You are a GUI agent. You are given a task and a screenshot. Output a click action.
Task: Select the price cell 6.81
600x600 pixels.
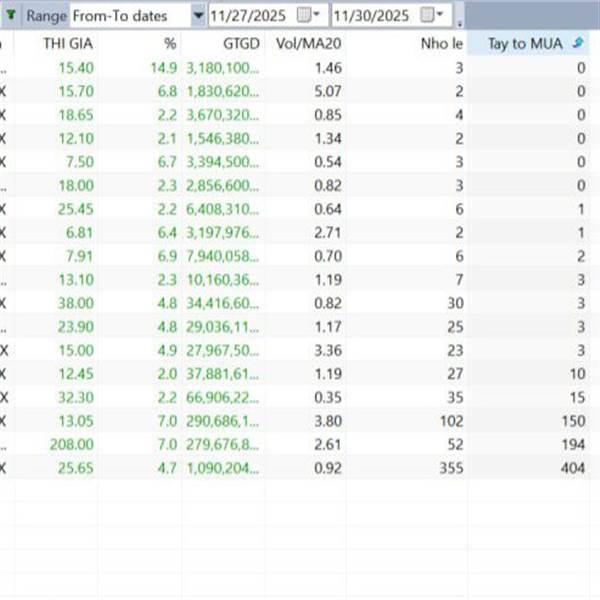[80, 233]
